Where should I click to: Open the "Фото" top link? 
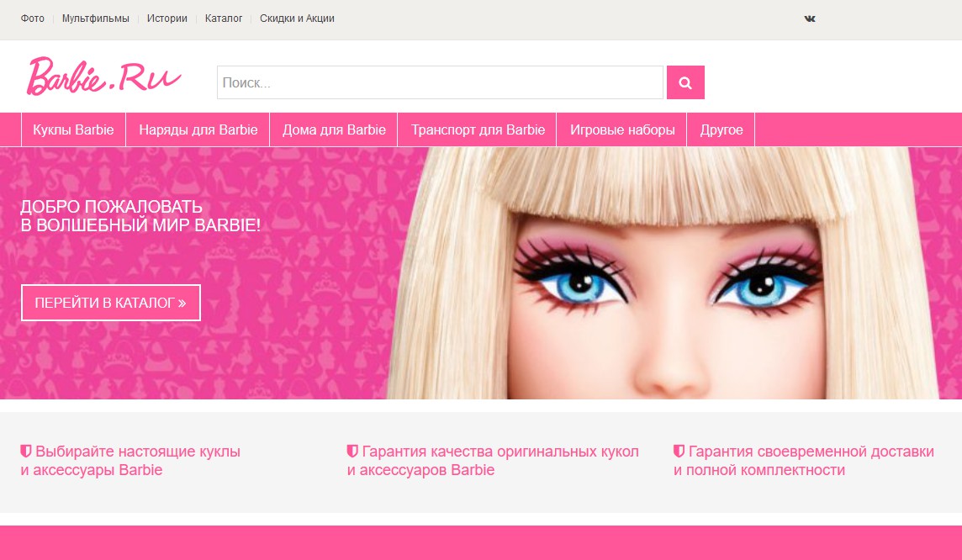pyautogui.click(x=33, y=18)
